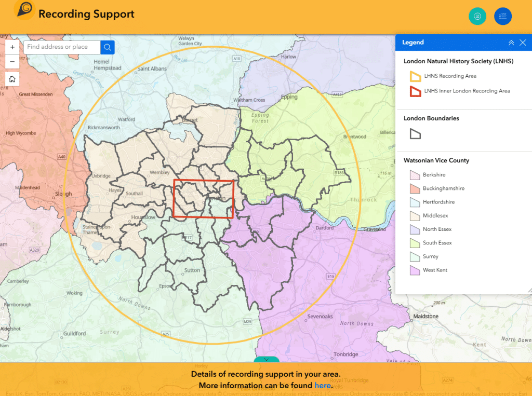This screenshot has width=532, height=396.
Task: Click the blue search magnifier button
Action: tap(108, 47)
